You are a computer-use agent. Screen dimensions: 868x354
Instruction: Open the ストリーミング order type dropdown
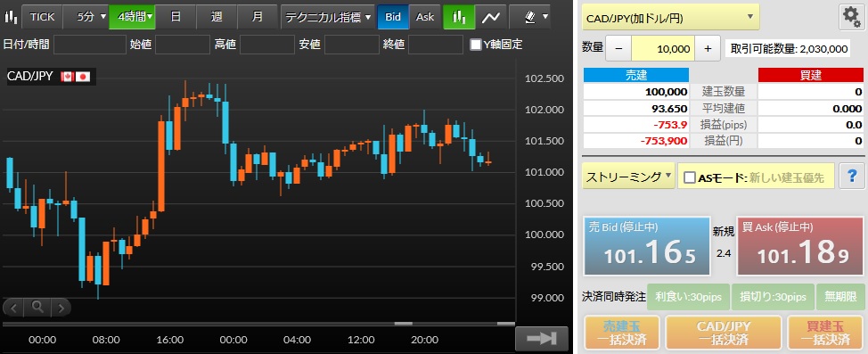coord(627,177)
